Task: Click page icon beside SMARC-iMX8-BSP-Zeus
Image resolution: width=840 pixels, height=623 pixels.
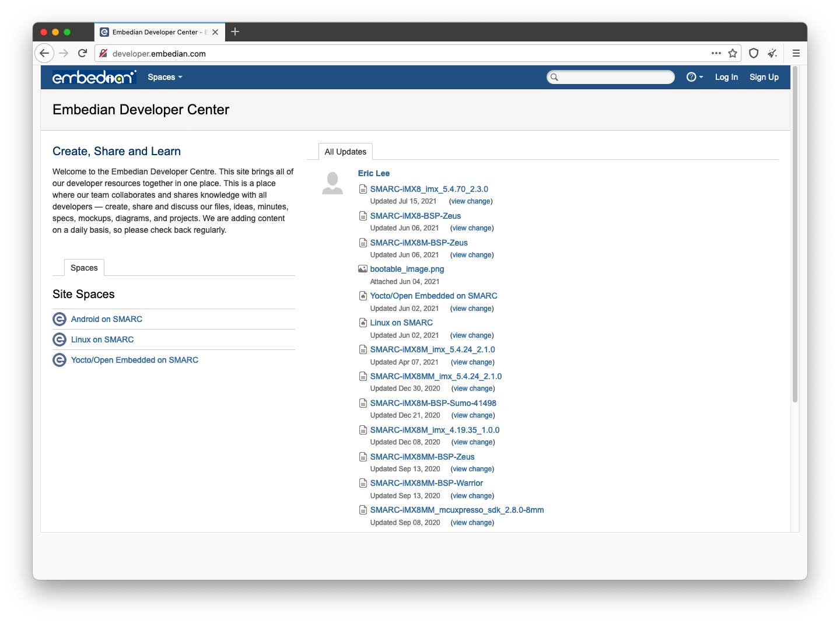Action: point(363,216)
